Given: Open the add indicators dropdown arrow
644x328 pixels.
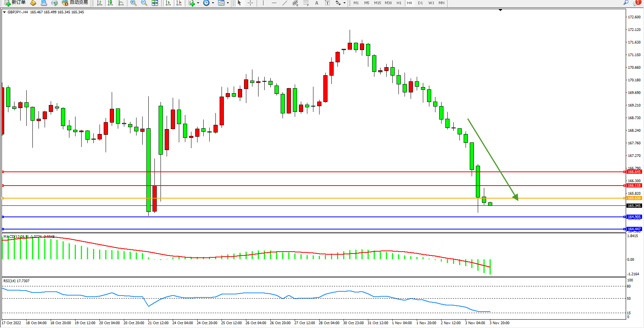Looking at the screenshot, I should click(198, 3).
